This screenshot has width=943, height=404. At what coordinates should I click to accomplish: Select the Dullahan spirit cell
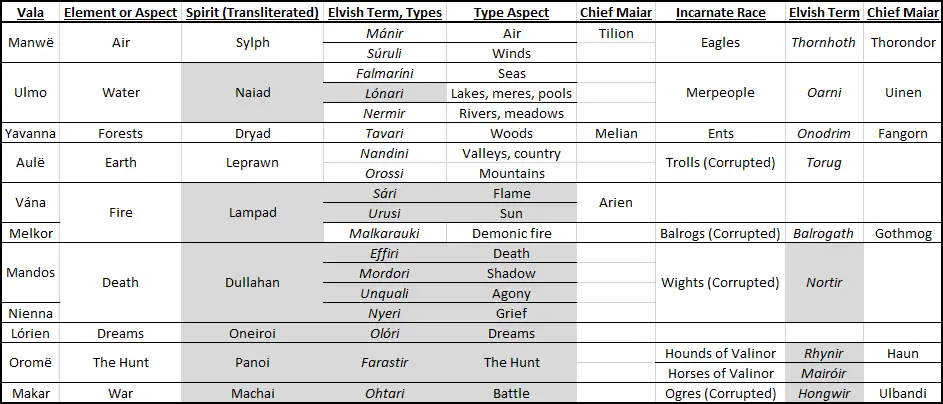point(253,282)
